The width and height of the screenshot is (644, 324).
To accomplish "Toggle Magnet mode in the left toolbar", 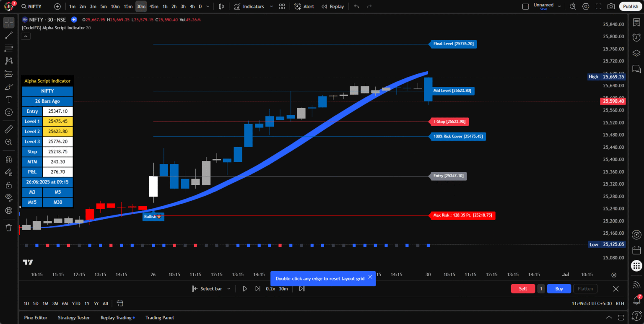I will pyautogui.click(x=9, y=159).
